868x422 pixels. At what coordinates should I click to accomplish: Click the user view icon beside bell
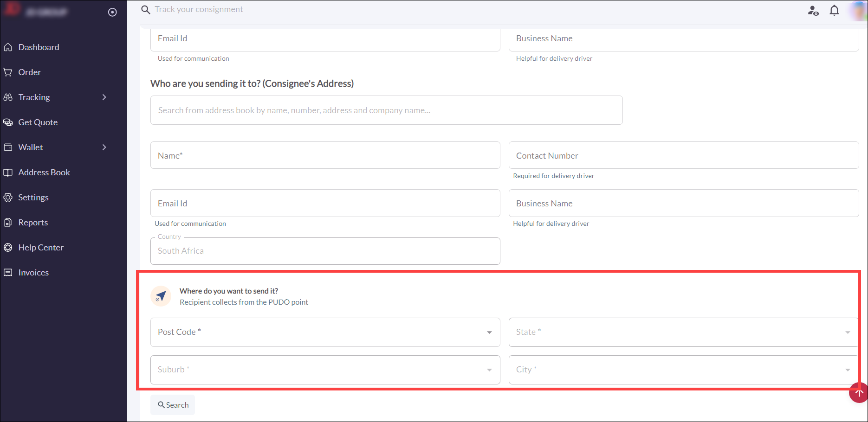(x=813, y=11)
